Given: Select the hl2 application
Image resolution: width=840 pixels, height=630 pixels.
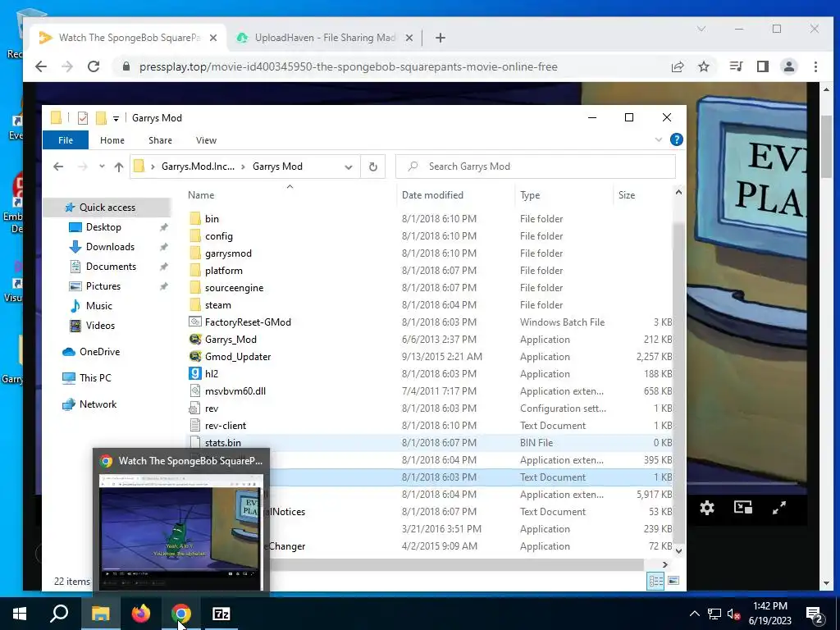Looking at the screenshot, I should (211, 373).
